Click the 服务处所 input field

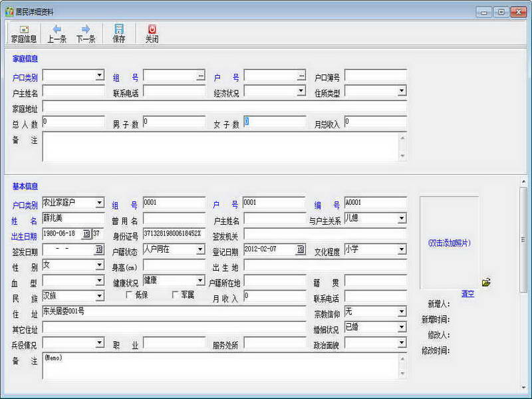(x=275, y=342)
